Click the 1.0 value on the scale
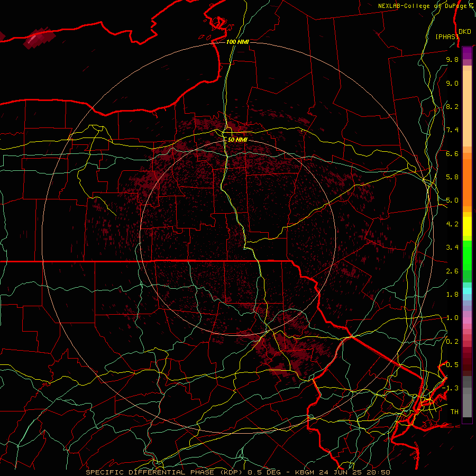The image size is (476, 476). (452, 318)
